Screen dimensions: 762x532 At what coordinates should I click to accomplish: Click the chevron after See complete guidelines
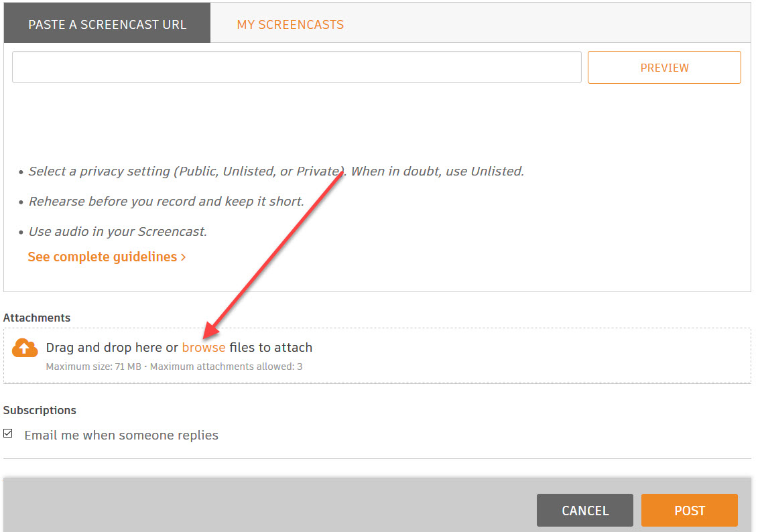[x=183, y=257]
